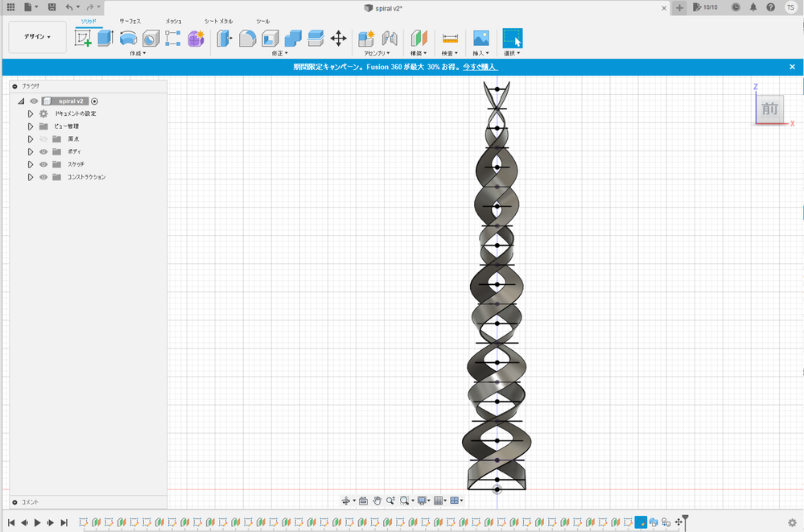The image size is (804, 532).
Task: Switch to the メッシュ tab
Action: (173, 21)
